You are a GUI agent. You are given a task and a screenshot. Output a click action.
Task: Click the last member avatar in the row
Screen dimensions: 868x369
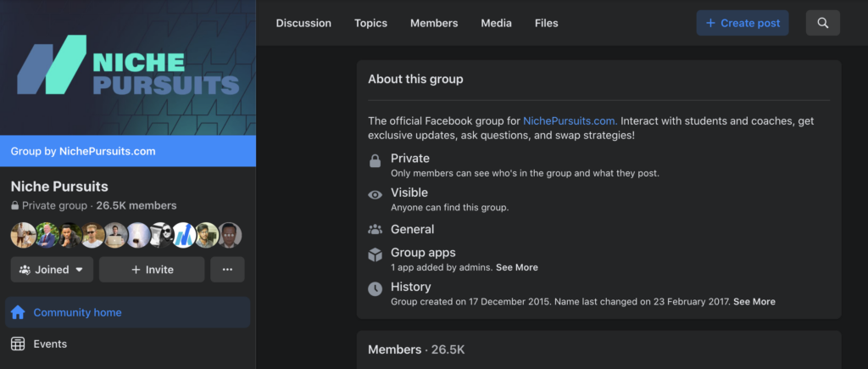(230, 235)
